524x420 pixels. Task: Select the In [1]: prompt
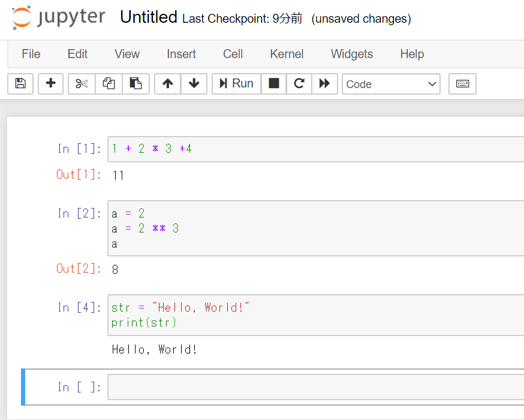[79, 149]
